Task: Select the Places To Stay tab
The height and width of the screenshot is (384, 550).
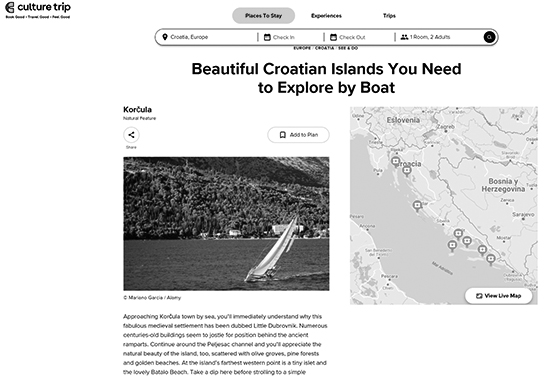Action: pos(263,15)
